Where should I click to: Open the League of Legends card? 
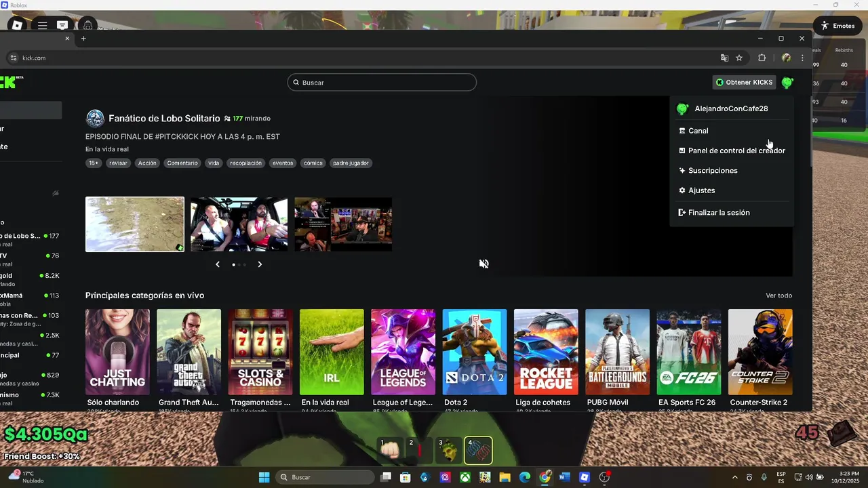coord(403,352)
